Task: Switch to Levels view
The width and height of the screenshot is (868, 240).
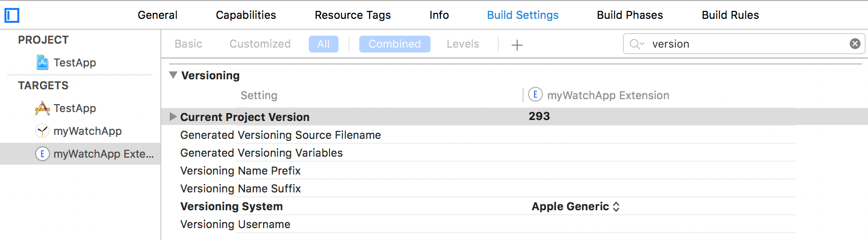Action: pos(463,44)
